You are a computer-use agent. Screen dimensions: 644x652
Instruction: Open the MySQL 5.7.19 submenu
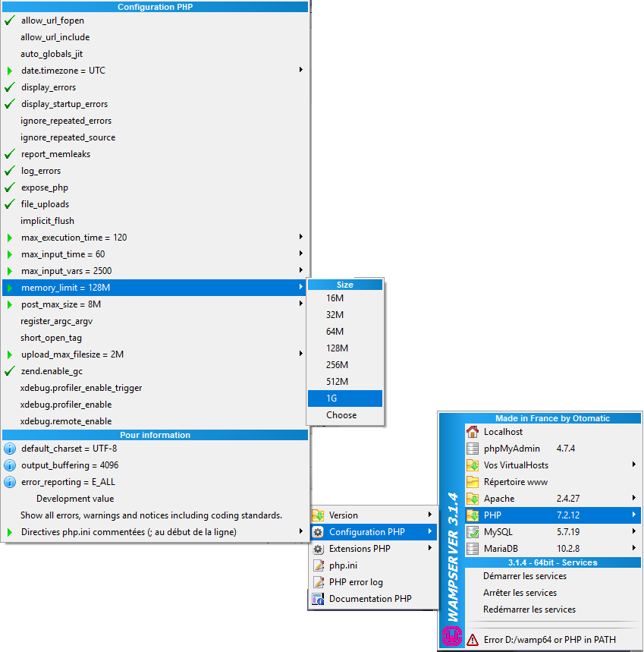point(553,532)
